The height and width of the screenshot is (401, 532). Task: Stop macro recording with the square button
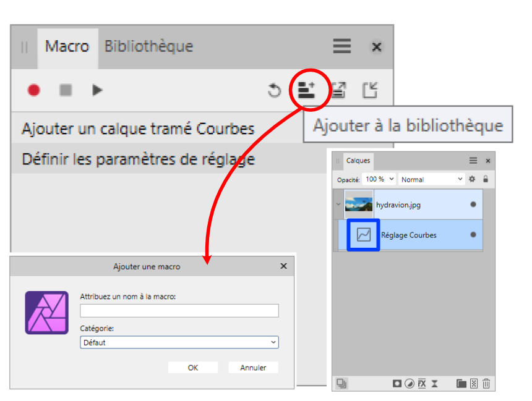click(66, 90)
